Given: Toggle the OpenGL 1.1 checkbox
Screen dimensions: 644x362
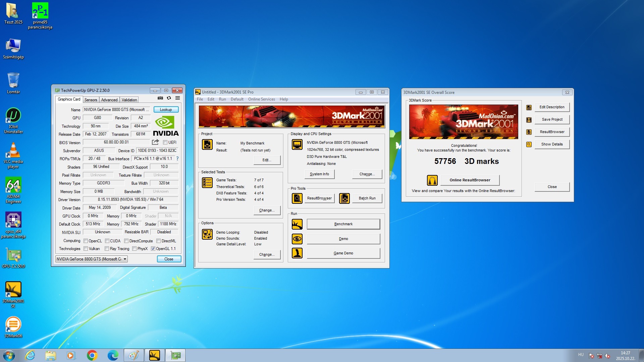Looking at the screenshot, I should pyautogui.click(x=153, y=249).
